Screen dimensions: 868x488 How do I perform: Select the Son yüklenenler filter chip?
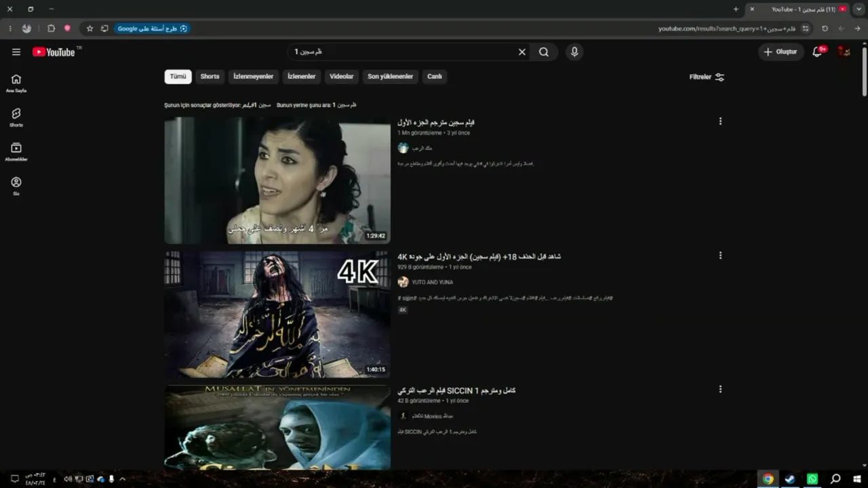pos(390,77)
